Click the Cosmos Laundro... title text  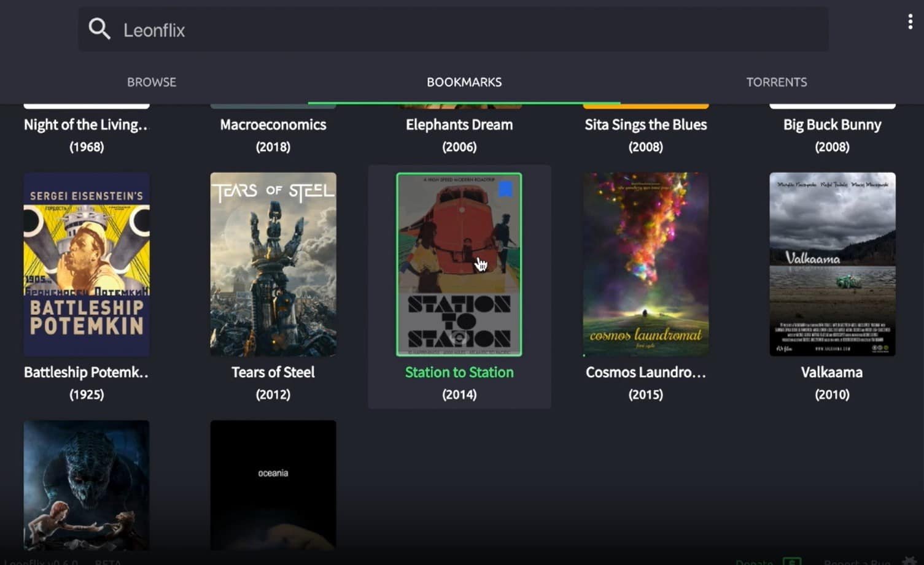click(646, 372)
